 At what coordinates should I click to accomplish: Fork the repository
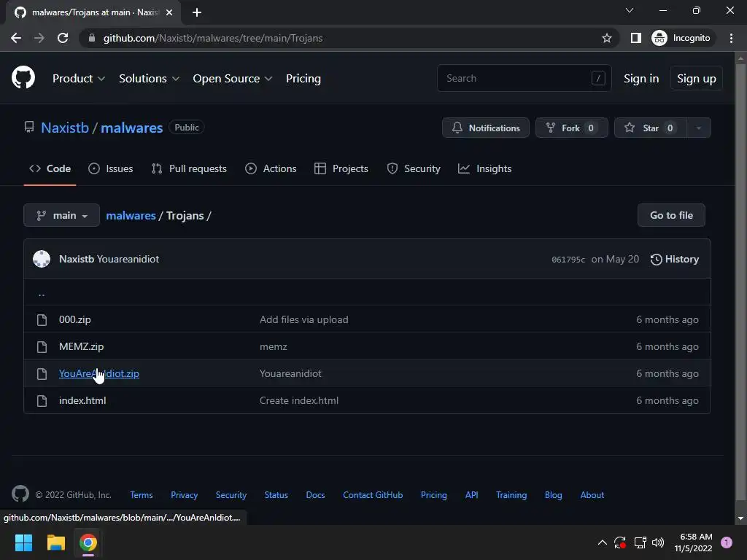572,128
